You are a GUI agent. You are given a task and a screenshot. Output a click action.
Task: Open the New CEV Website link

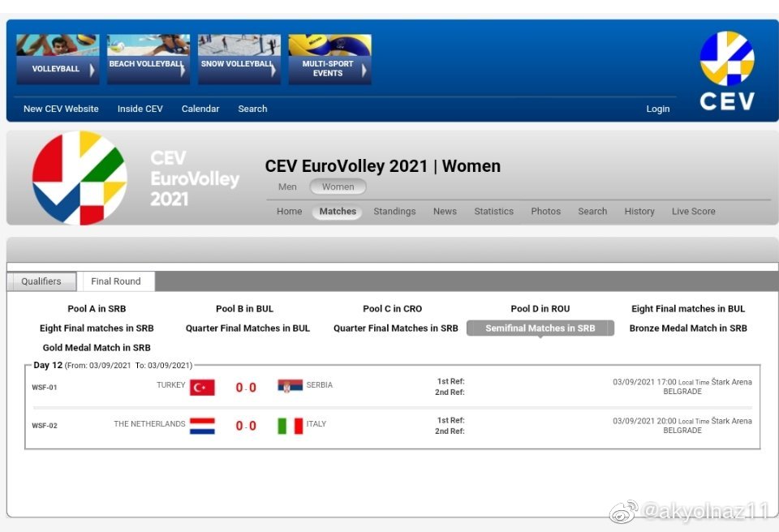point(61,109)
